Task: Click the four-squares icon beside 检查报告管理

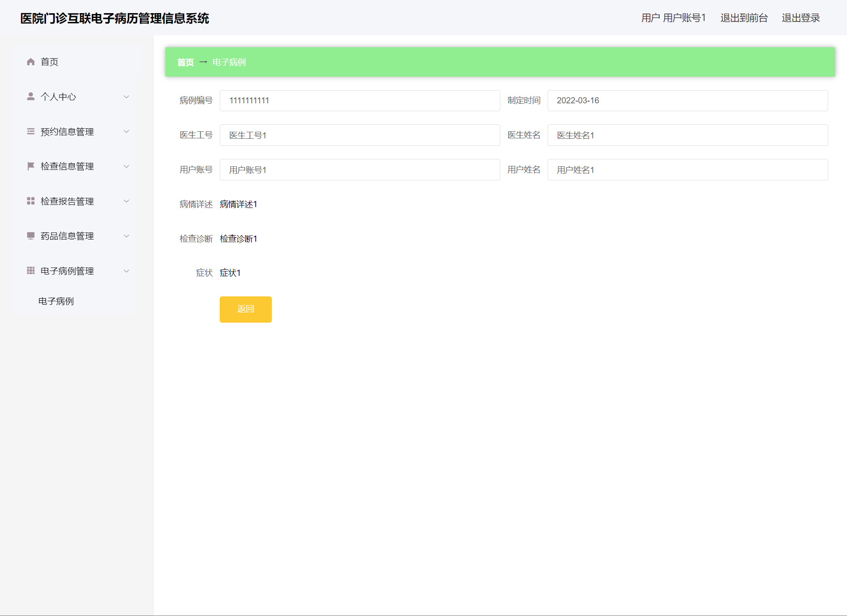Action: pos(31,201)
